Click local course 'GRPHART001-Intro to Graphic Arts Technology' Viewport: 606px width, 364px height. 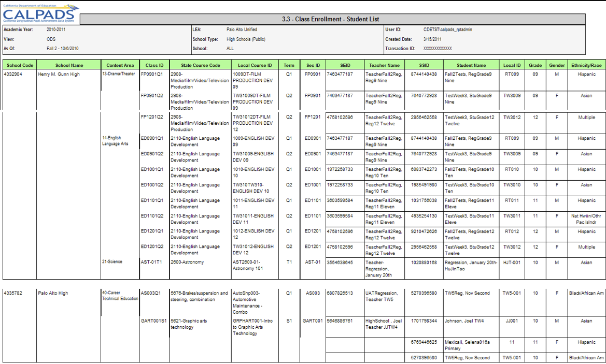(x=253, y=327)
